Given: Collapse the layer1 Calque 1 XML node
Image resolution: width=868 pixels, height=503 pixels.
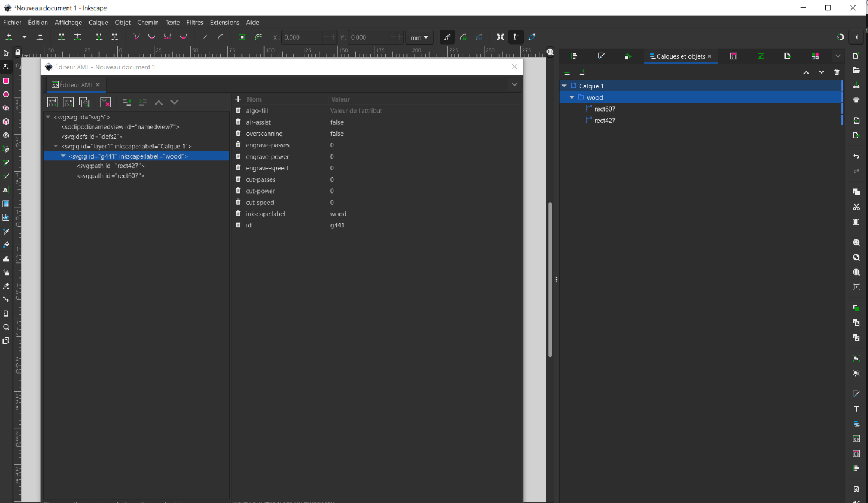Looking at the screenshot, I should (56, 146).
